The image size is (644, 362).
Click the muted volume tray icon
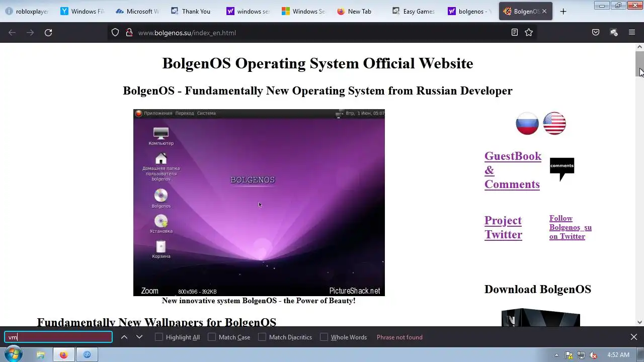coord(593,355)
